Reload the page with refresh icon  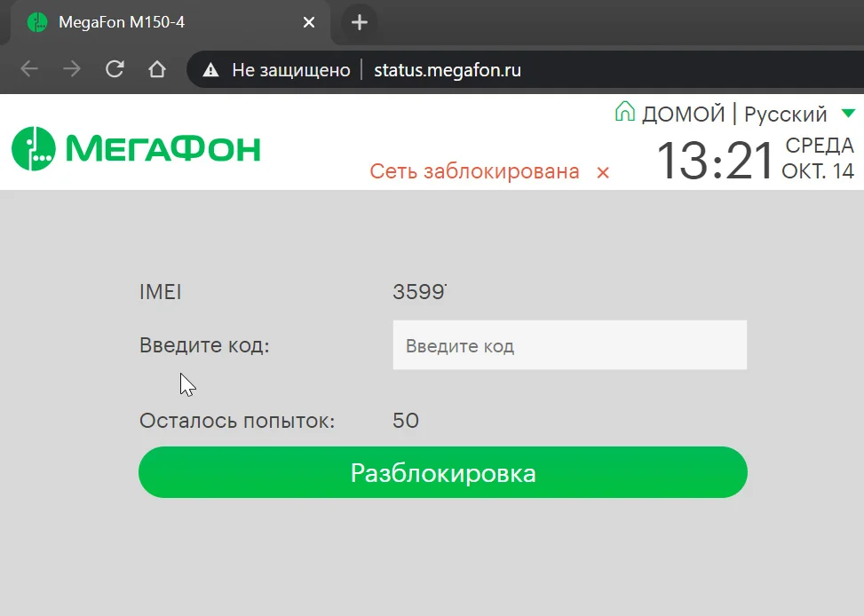pyautogui.click(x=115, y=69)
